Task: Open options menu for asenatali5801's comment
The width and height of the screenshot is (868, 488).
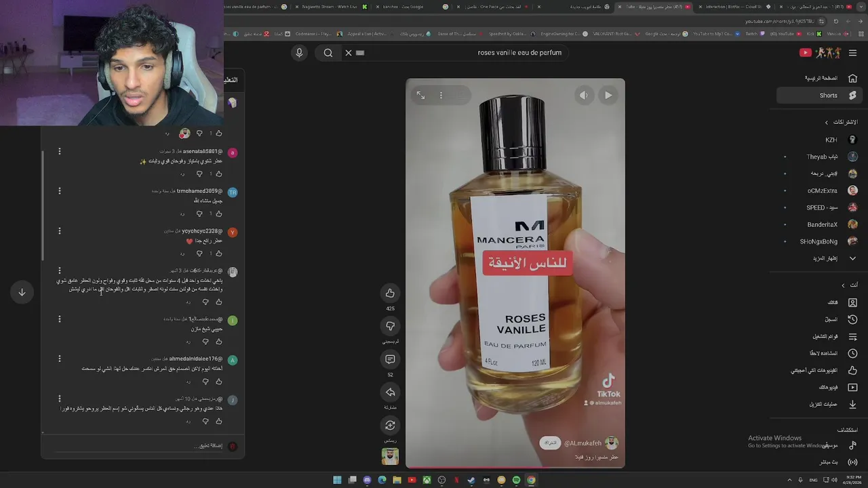Action: 59,151
